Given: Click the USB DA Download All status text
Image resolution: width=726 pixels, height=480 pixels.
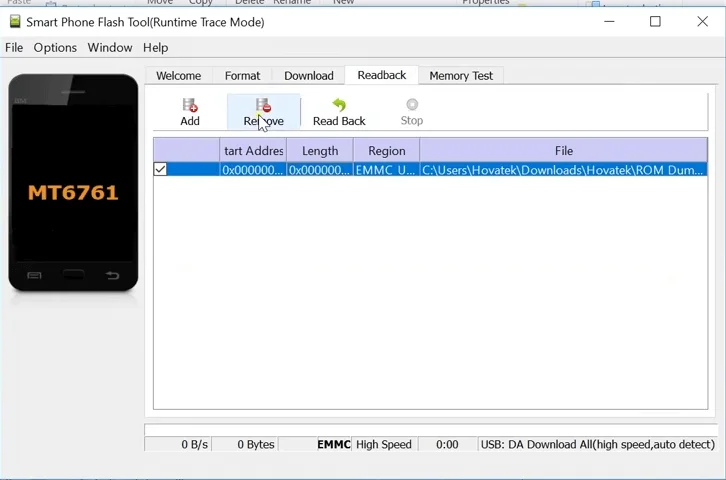Looking at the screenshot, I should point(598,444).
